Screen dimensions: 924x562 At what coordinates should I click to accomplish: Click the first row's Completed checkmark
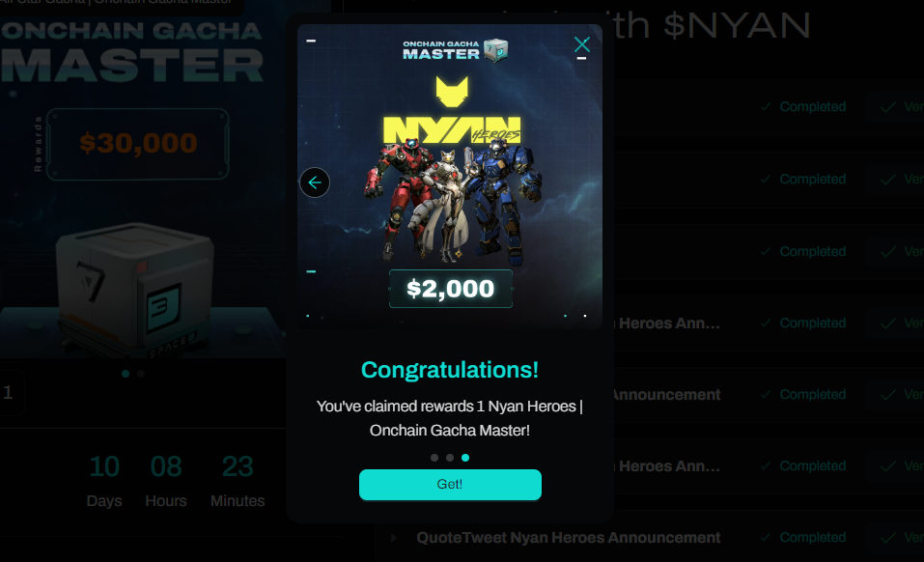coord(766,106)
